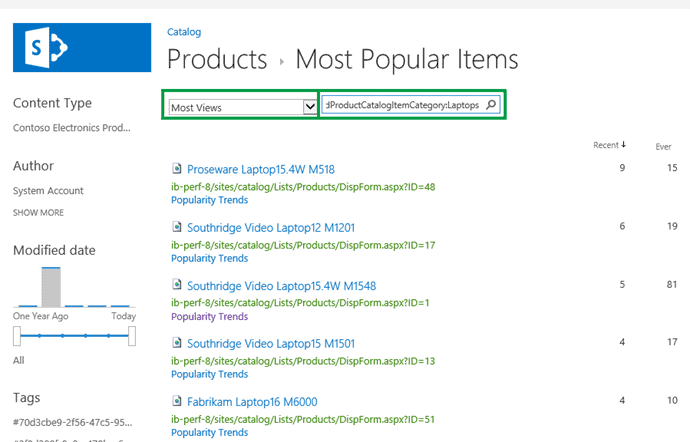Click the search magnifier icon

(491, 105)
